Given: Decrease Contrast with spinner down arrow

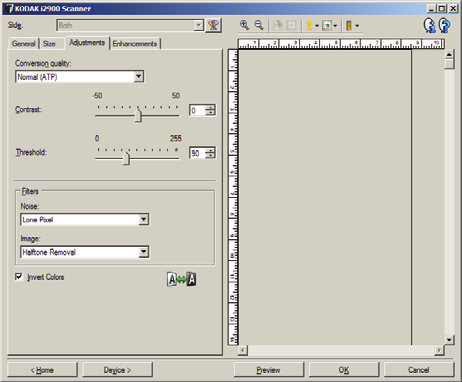Looking at the screenshot, I should click(x=210, y=113).
